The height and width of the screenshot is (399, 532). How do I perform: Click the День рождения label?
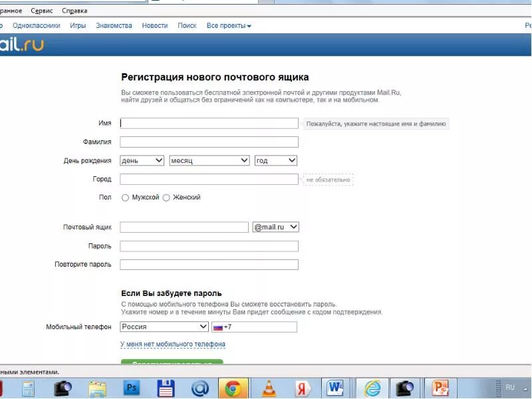88,161
